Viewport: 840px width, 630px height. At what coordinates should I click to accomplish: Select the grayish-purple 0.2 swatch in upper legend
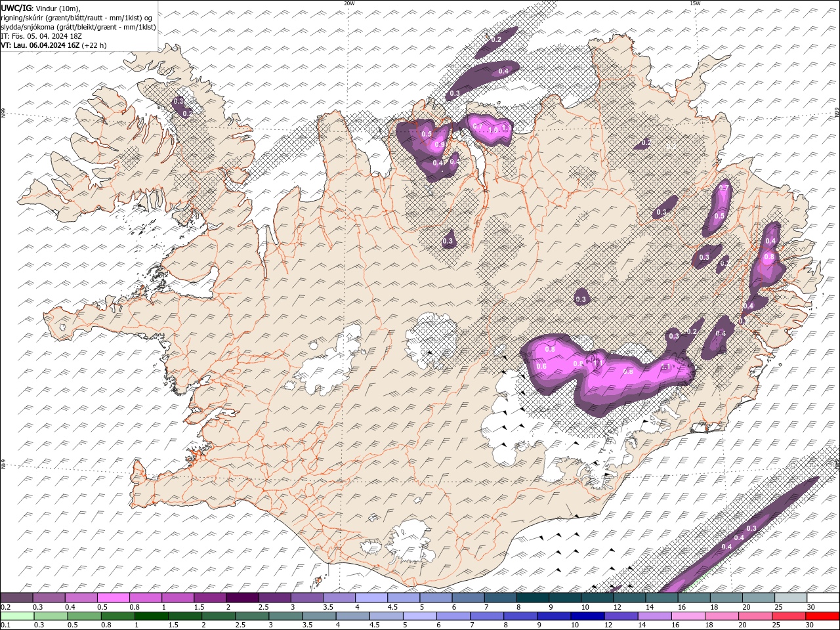[16, 598]
